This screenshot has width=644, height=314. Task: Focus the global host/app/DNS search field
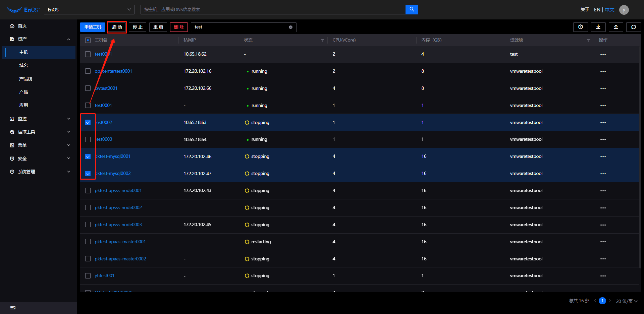[x=273, y=9]
